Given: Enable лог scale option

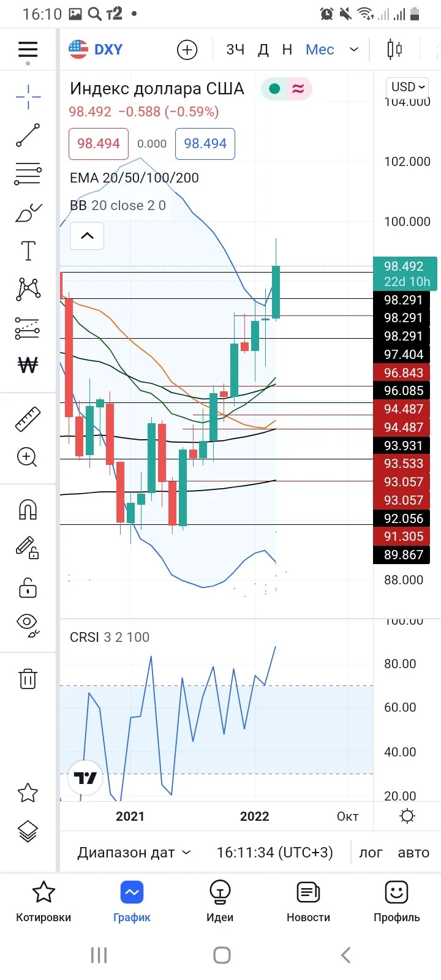Looking at the screenshot, I should coord(371,852).
